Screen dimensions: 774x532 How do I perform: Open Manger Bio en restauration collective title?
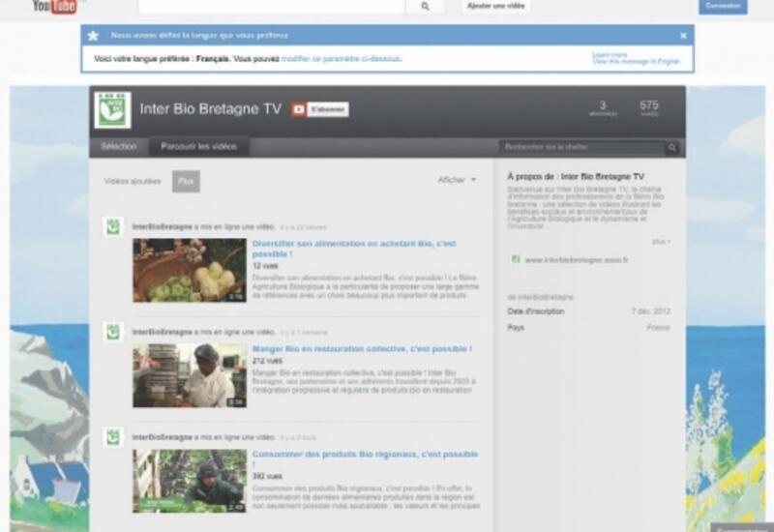[362, 349]
